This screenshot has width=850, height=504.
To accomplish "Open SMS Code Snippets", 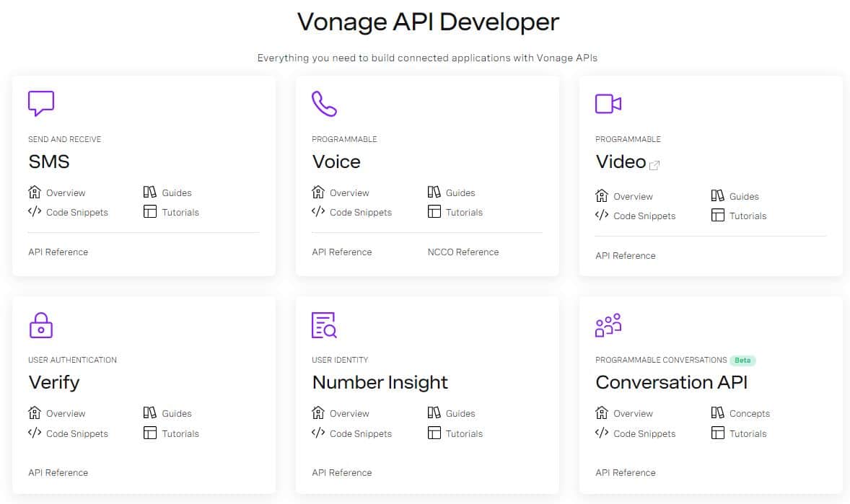I will [77, 213].
